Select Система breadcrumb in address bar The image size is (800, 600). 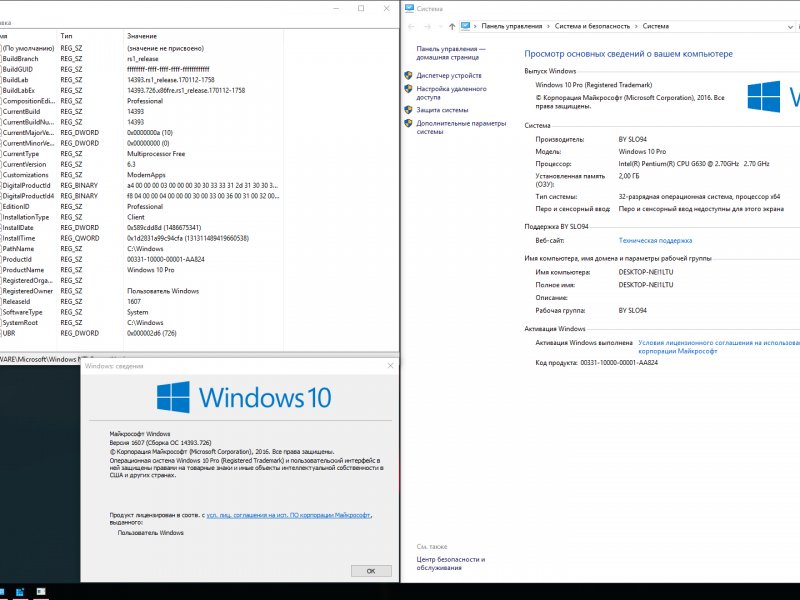pos(655,26)
